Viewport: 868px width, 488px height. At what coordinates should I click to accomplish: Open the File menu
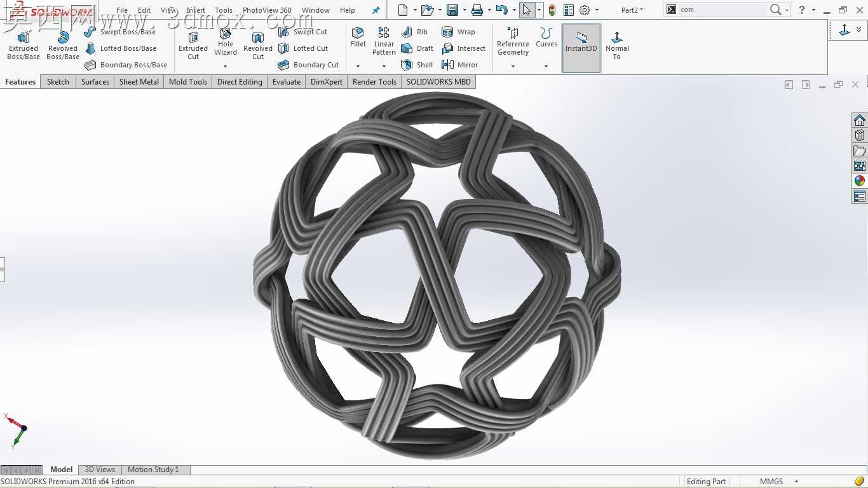tap(122, 10)
